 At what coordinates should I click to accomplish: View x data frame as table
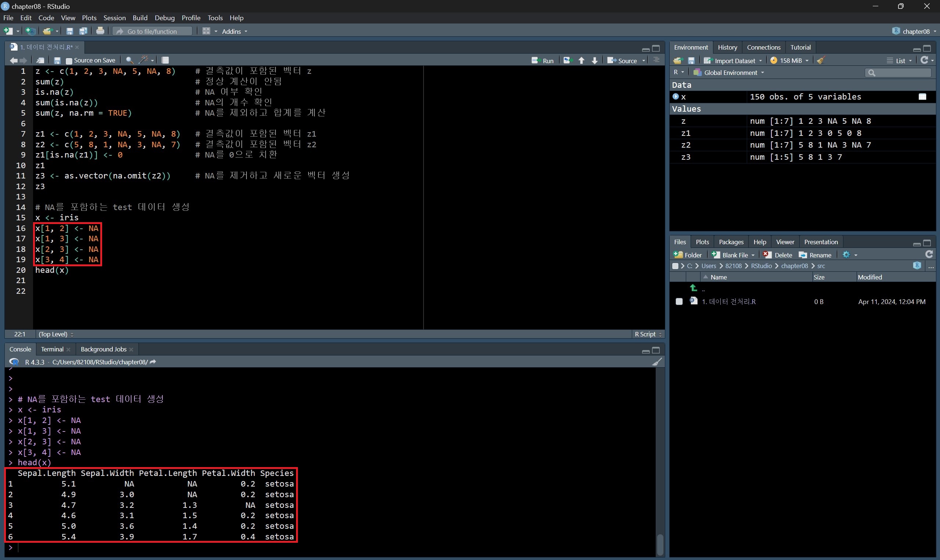pos(922,97)
